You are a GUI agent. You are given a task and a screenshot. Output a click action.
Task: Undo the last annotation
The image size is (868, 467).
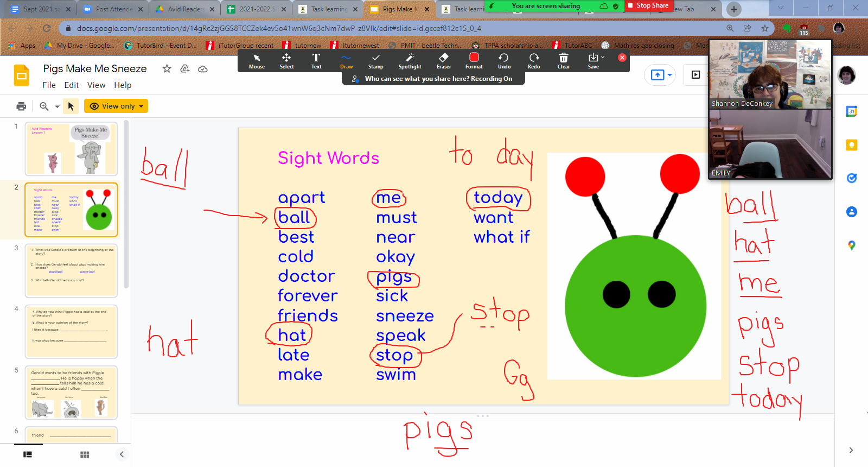point(504,61)
